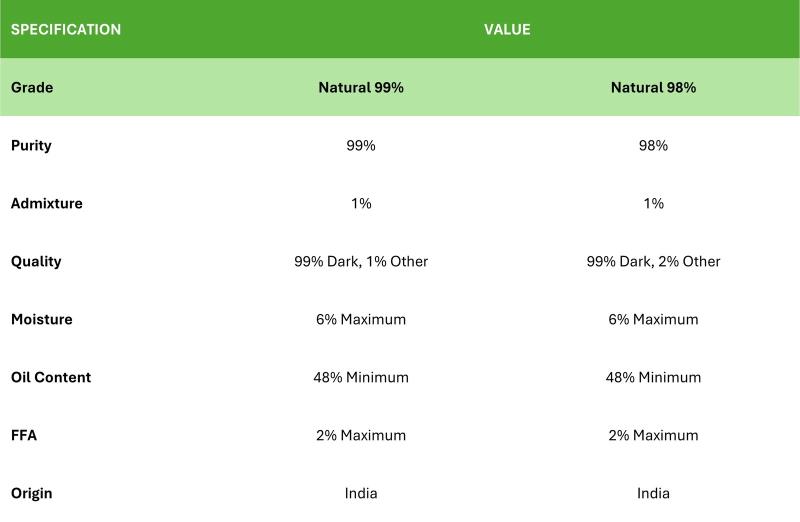Viewport: 800px width, 522px height.
Task: Click the Admixture row label
Action: point(46,203)
